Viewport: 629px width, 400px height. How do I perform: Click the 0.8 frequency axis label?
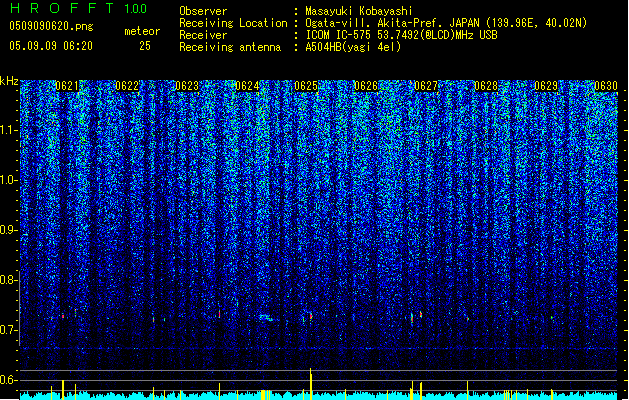(9, 280)
